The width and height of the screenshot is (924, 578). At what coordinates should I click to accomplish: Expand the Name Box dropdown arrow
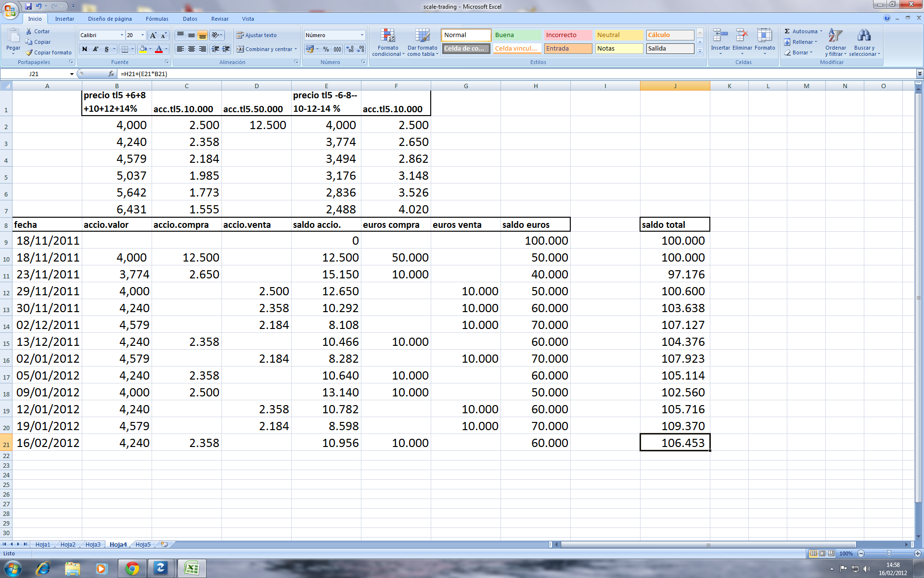coord(72,74)
